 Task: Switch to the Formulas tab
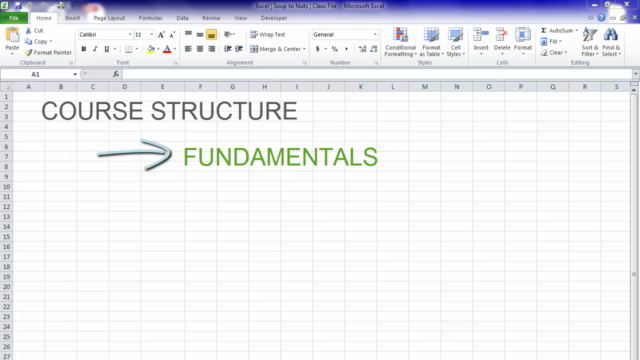pyautogui.click(x=150, y=18)
